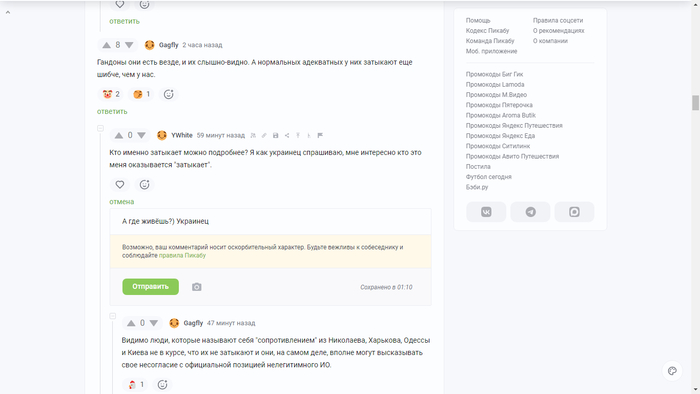
Task: Open Промокоды Яндекс Еда link
Action: [x=500, y=136]
